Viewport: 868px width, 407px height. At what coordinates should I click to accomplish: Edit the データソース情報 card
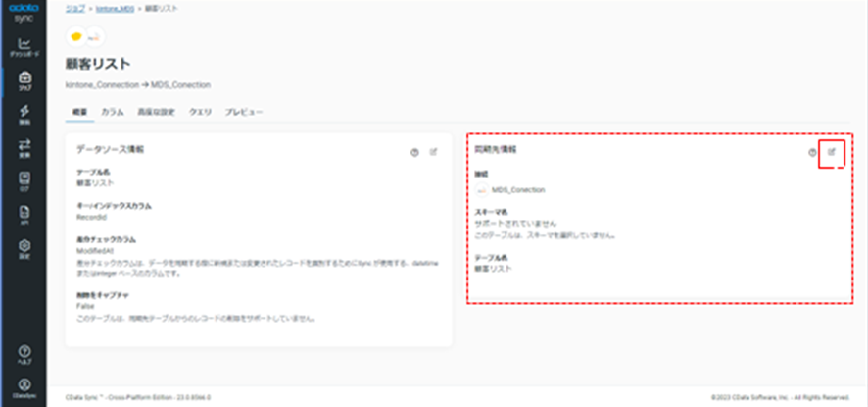(x=433, y=152)
